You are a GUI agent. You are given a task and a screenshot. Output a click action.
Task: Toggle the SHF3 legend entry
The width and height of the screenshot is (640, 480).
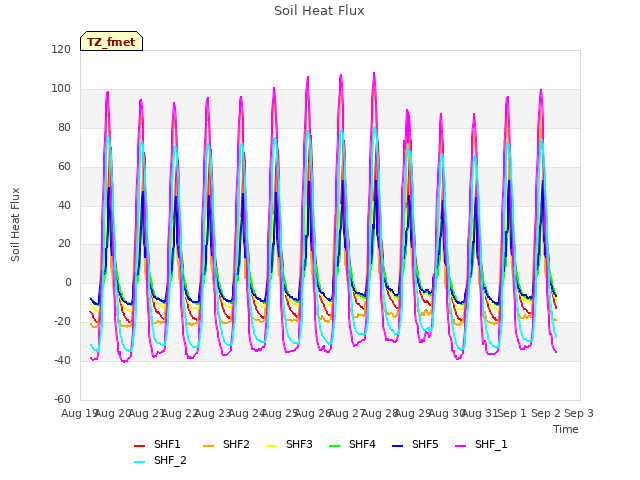(289, 444)
